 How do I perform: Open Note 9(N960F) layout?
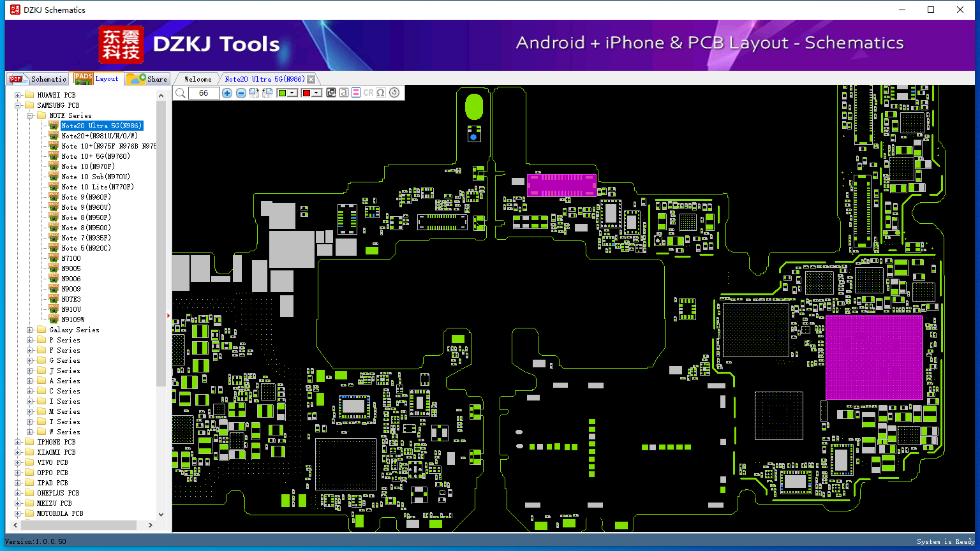click(86, 197)
